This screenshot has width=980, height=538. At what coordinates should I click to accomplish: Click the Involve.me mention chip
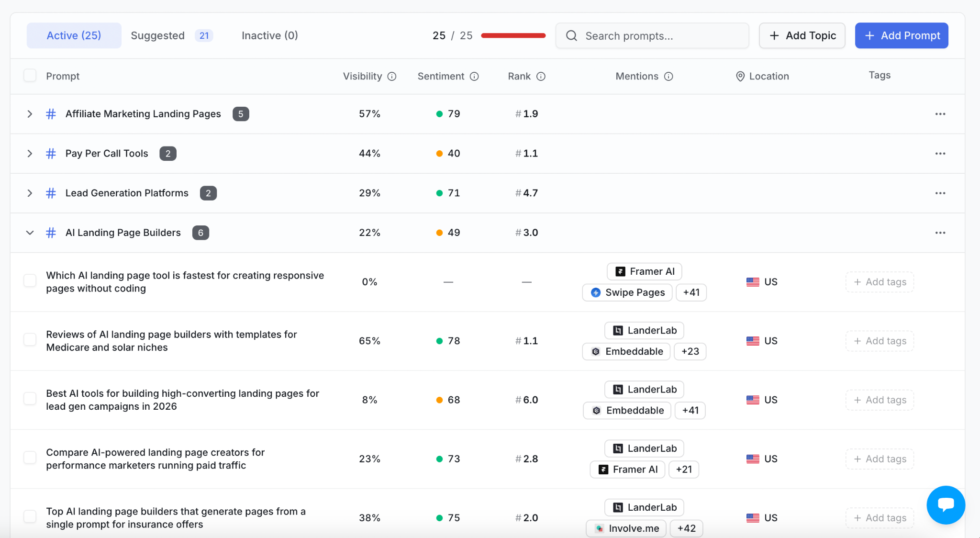[626, 528]
